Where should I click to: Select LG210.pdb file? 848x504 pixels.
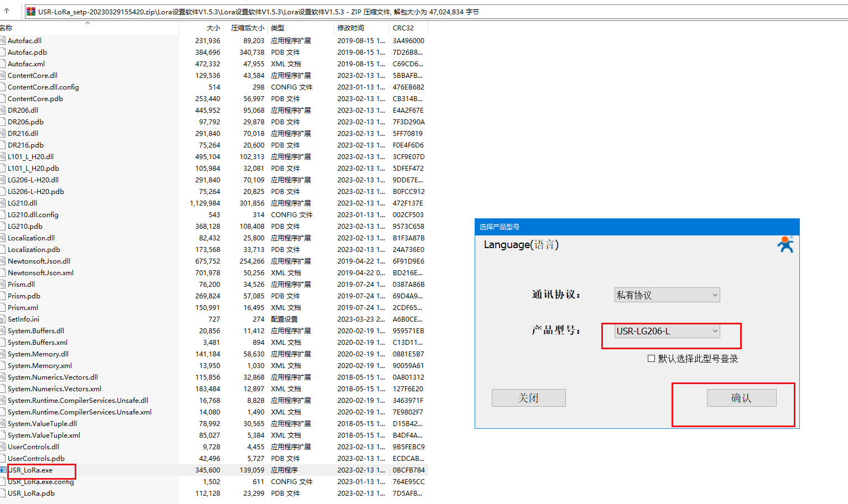coord(25,227)
